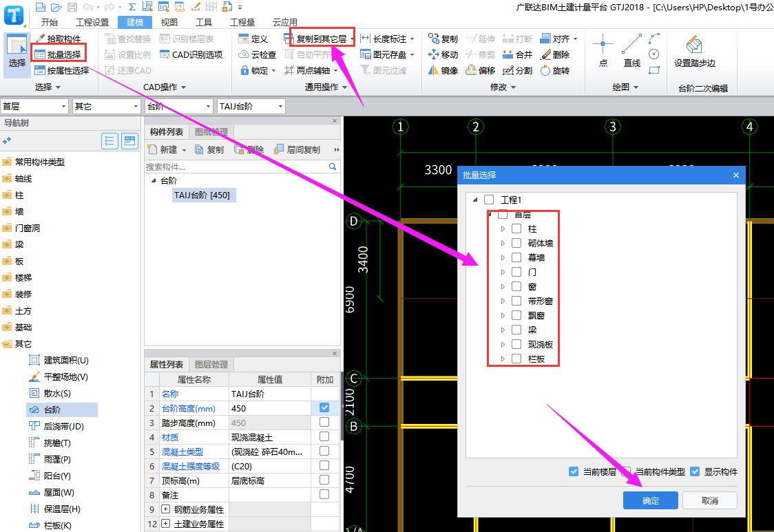Click 复制到其它层 copy to other floors
This screenshot has width=774, height=532.
[319, 39]
